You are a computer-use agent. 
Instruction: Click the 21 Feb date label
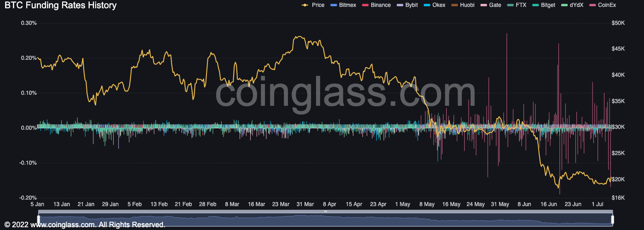[184, 204]
